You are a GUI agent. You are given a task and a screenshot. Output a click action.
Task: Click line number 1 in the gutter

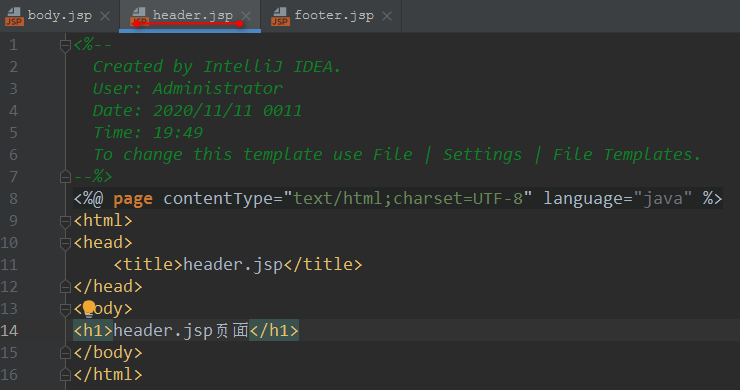coord(13,45)
